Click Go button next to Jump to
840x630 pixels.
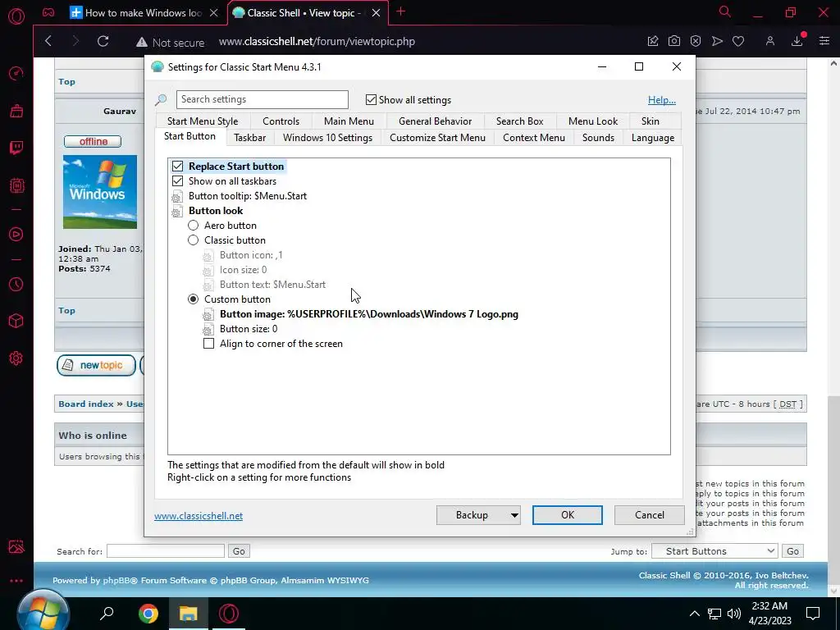click(x=793, y=550)
